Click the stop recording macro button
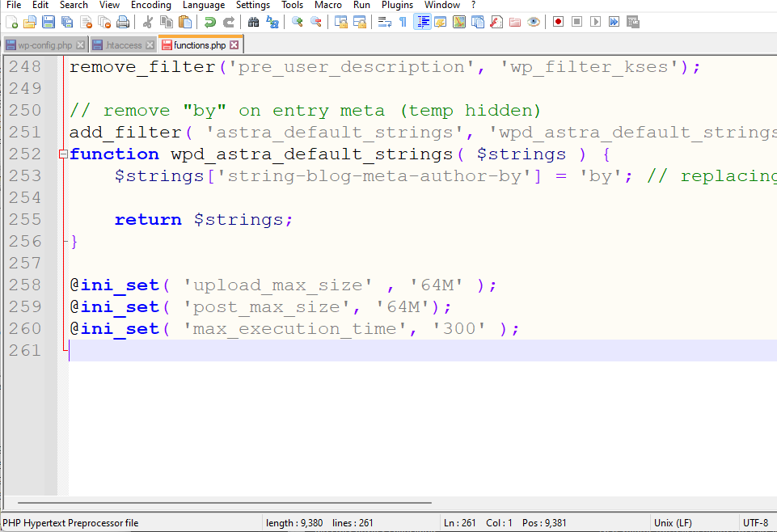Viewport: 777px width, 532px height. coord(576,22)
